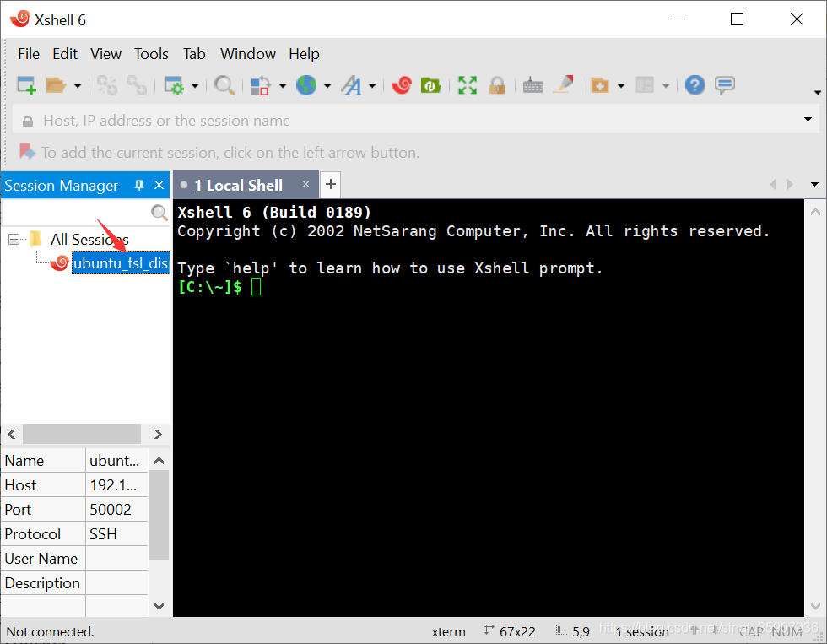The height and width of the screenshot is (644, 827).
Task: Open the Tab menu
Action: (194, 54)
